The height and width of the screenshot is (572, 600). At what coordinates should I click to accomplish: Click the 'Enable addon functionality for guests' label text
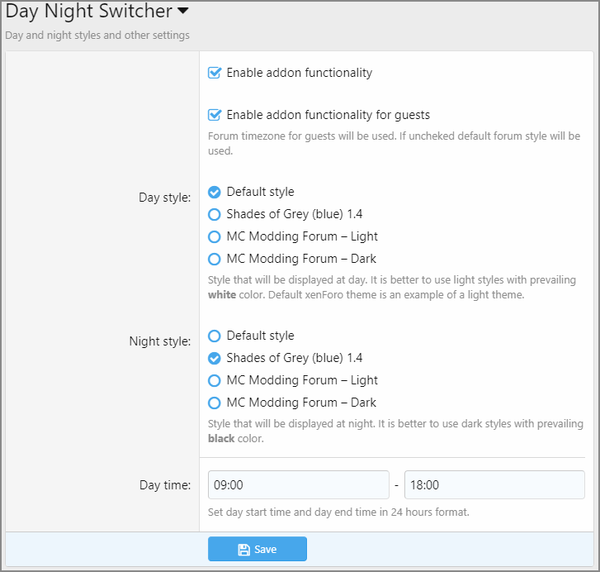(328, 115)
